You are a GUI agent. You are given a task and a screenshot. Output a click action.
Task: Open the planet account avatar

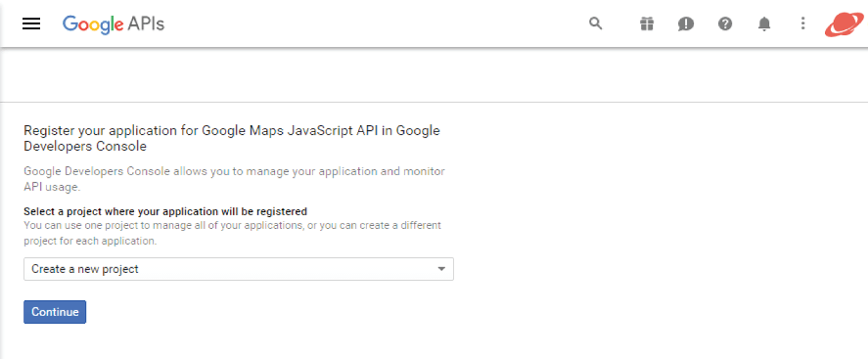tap(845, 24)
